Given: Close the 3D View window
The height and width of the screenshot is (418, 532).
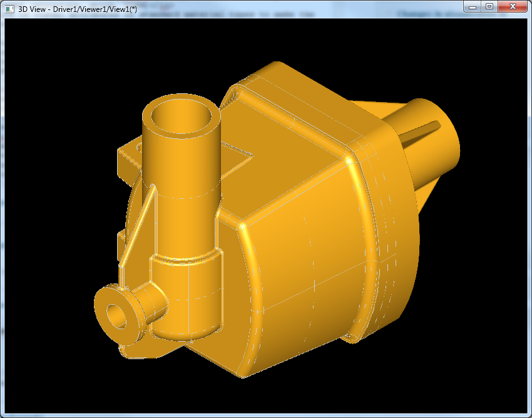Looking at the screenshot, I should [x=513, y=6].
